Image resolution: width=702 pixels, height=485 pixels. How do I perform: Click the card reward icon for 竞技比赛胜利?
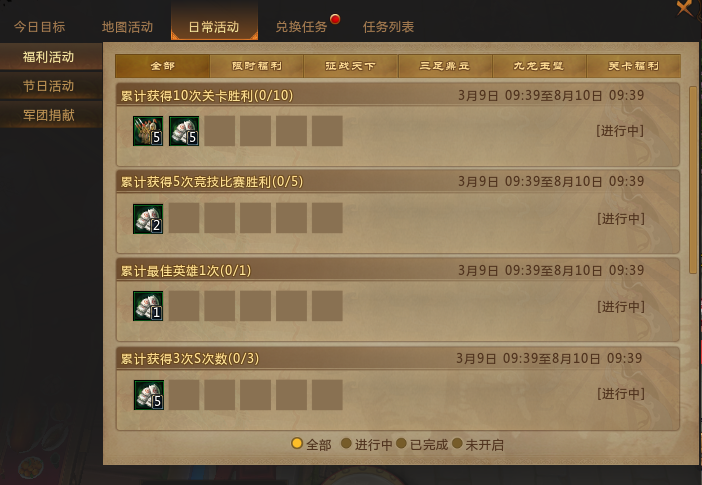pos(148,219)
